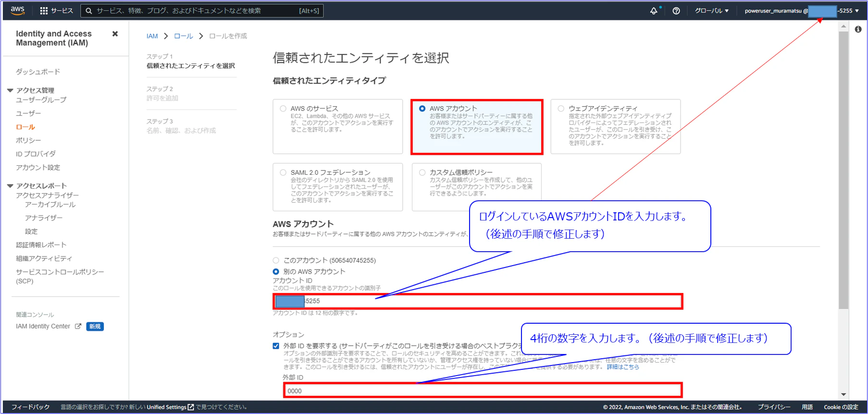
Task: Open ID プロバイダ in the sidebar
Action: 36,154
